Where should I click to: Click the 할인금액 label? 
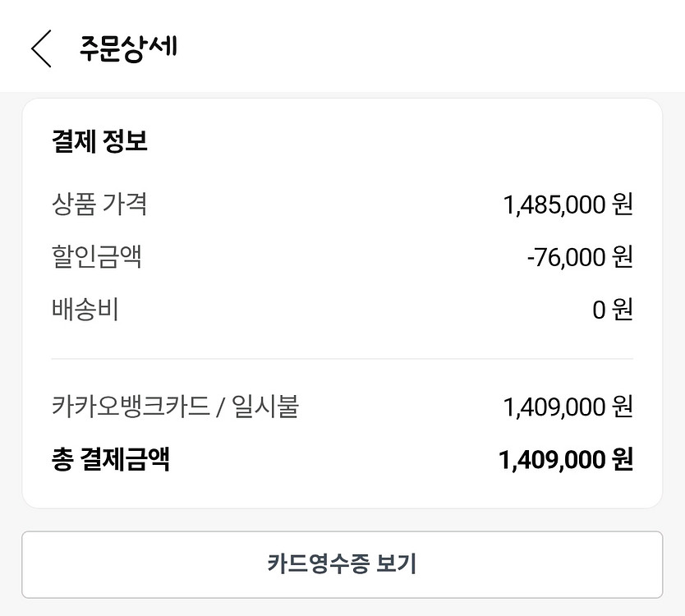coord(96,257)
